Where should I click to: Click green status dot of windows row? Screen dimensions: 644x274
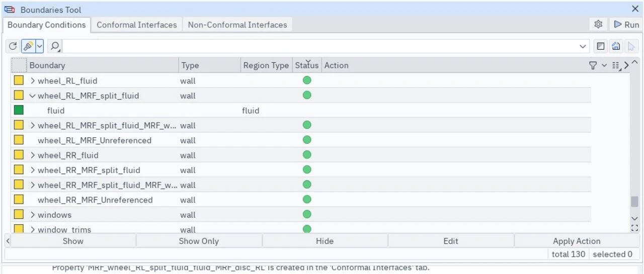(x=307, y=215)
